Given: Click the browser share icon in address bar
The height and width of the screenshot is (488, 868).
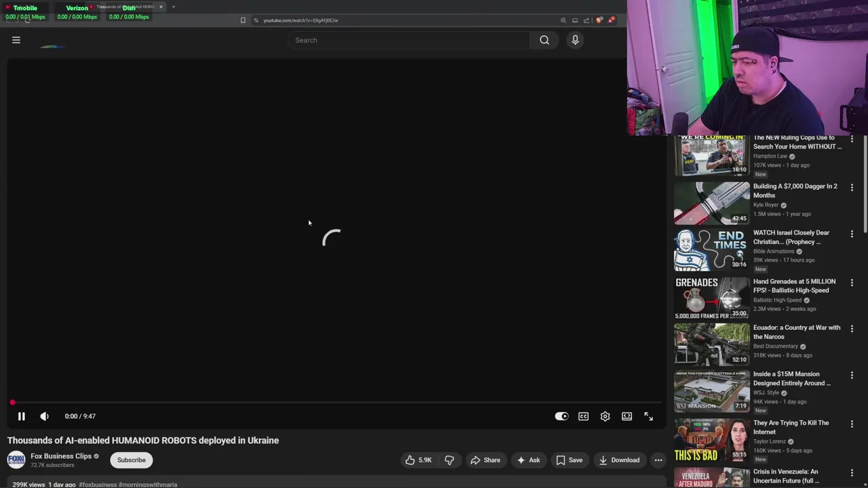Looking at the screenshot, I should 587,20.
